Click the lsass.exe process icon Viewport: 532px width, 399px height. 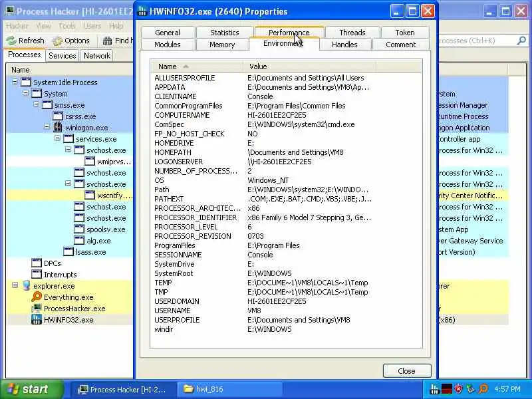pos(68,252)
